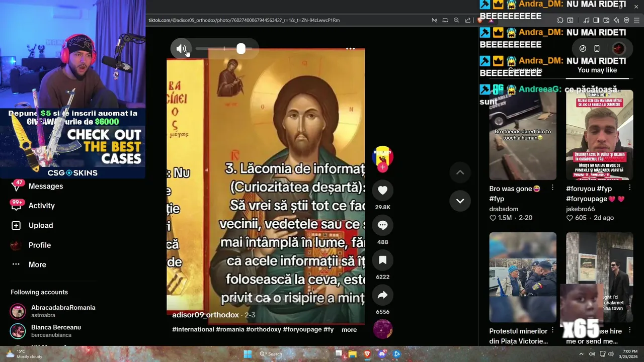Open the #orthodoxy hashtag
This screenshot has width=644, height=362.
[264, 329]
